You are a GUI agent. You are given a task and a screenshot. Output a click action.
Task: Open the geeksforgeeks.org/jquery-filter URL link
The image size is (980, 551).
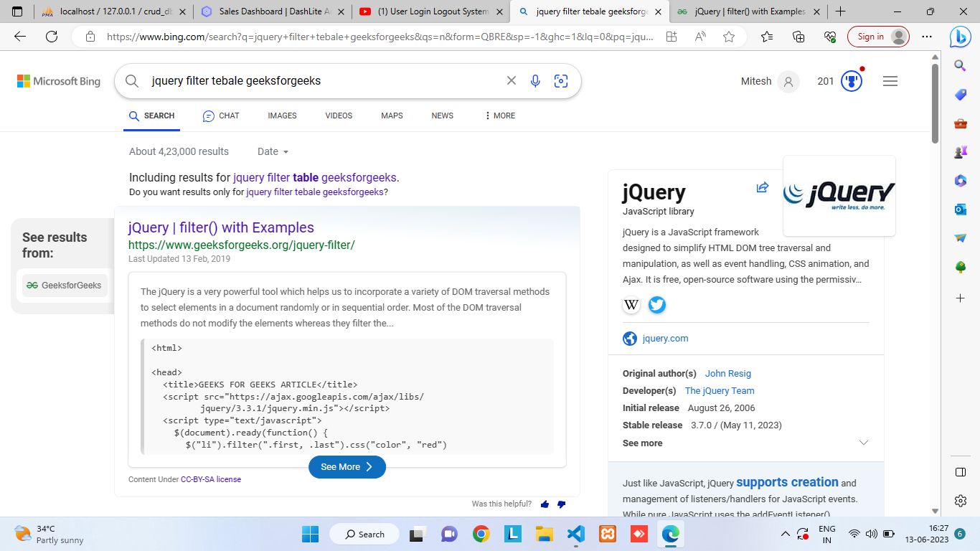(242, 245)
